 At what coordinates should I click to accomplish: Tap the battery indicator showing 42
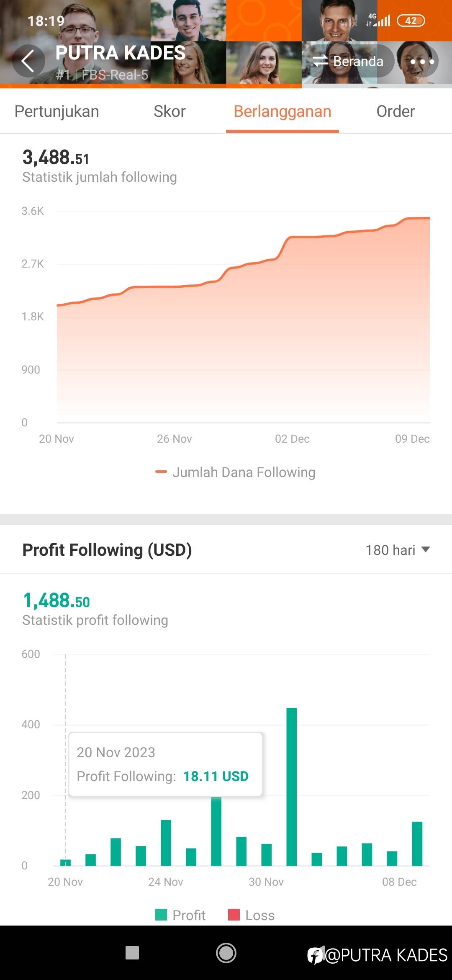(x=411, y=21)
